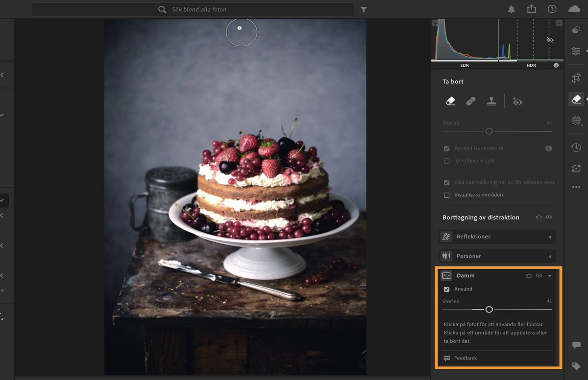Click the filter funnel next to the search
This screenshot has width=588, height=380.
(364, 9)
